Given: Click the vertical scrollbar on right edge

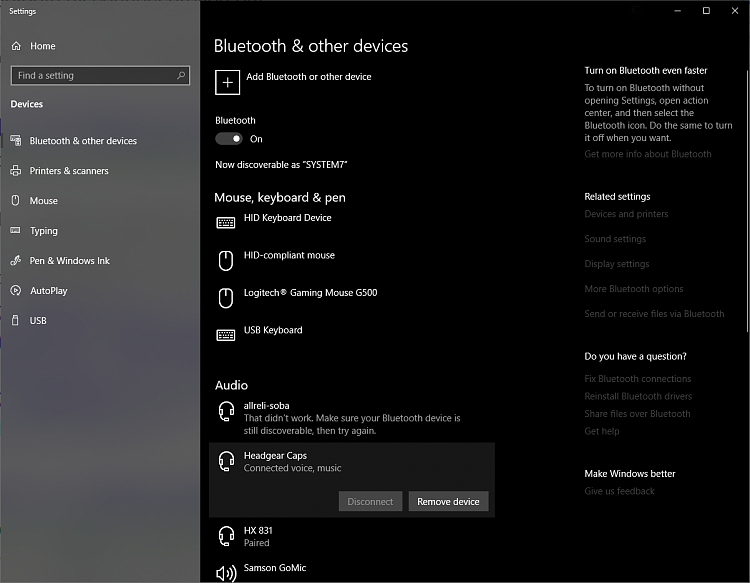Looking at the screenshot, I should 747,201.
